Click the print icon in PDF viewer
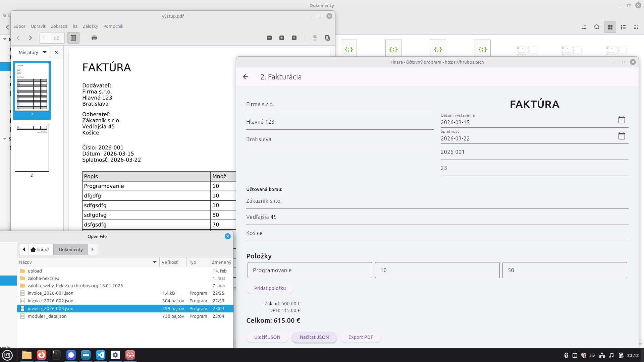 coord(94,38)
